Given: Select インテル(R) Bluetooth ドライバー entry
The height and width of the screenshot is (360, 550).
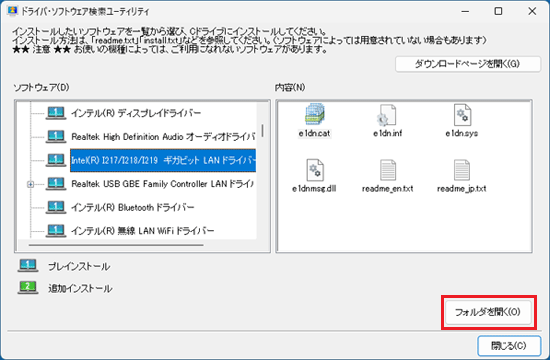Looking at the screenshot, I should tap(133, 207).
